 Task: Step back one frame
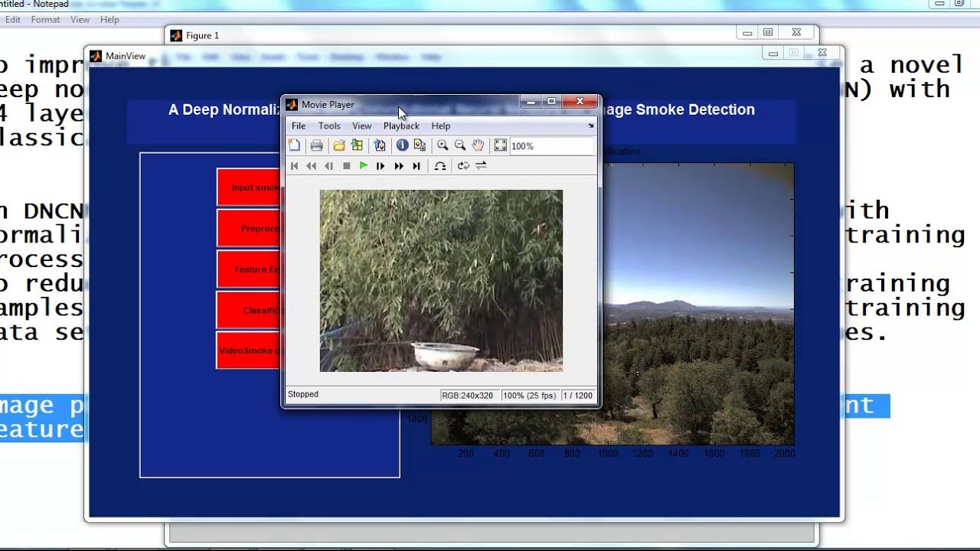pyautogui.click(x=329, y=166)
